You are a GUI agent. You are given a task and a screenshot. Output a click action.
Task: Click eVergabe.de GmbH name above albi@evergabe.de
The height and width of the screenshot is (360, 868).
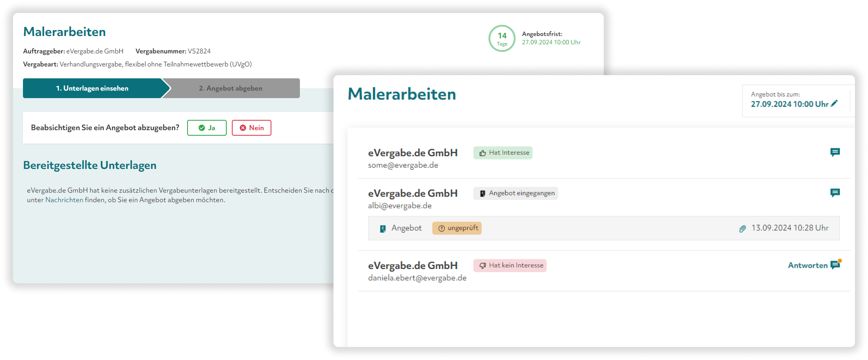(413, 193)
